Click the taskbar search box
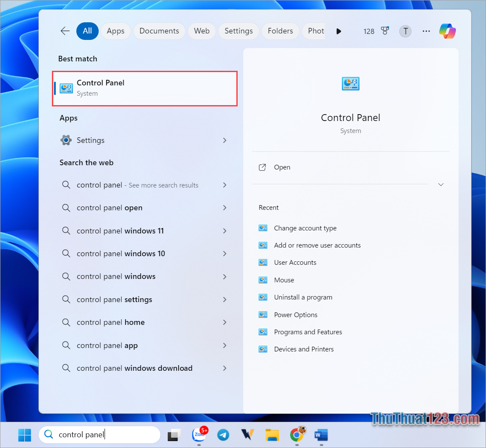Screen dimensions: 486x448 100,435
